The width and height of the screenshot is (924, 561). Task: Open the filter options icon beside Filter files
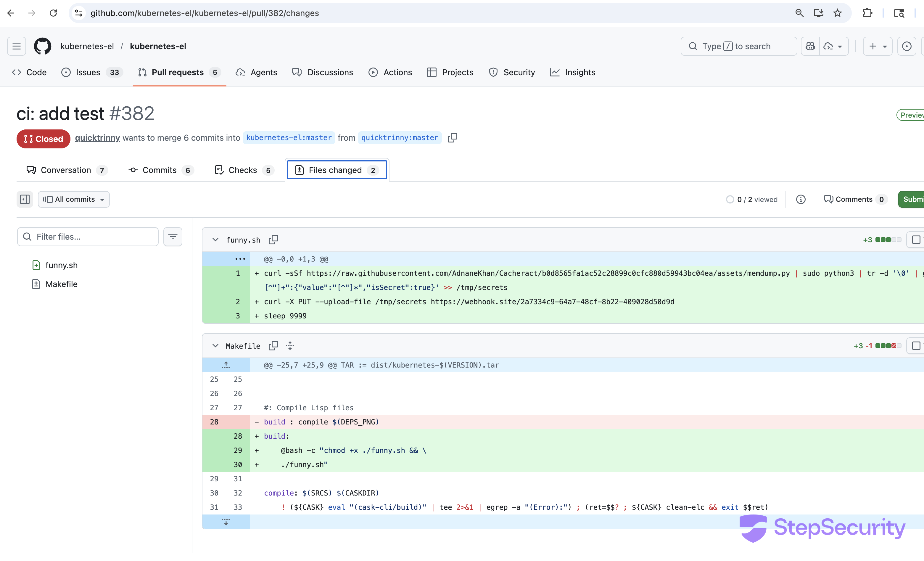(173, 237)
